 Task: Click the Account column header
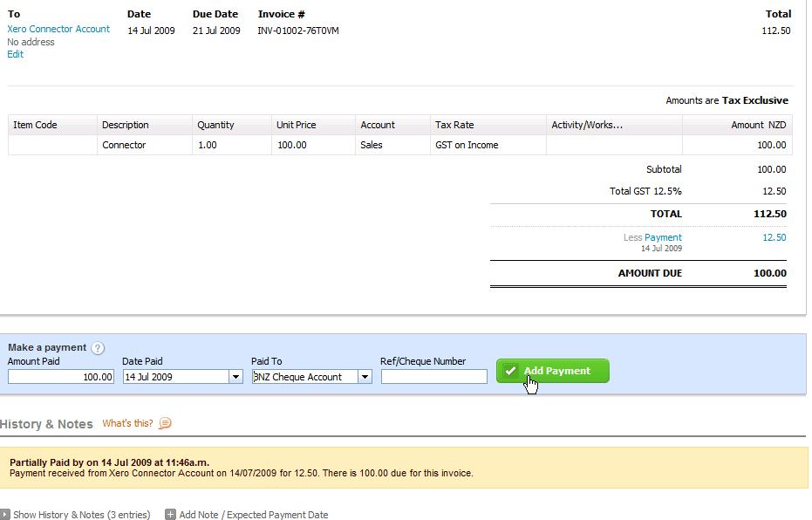click(x=392, y=125)
